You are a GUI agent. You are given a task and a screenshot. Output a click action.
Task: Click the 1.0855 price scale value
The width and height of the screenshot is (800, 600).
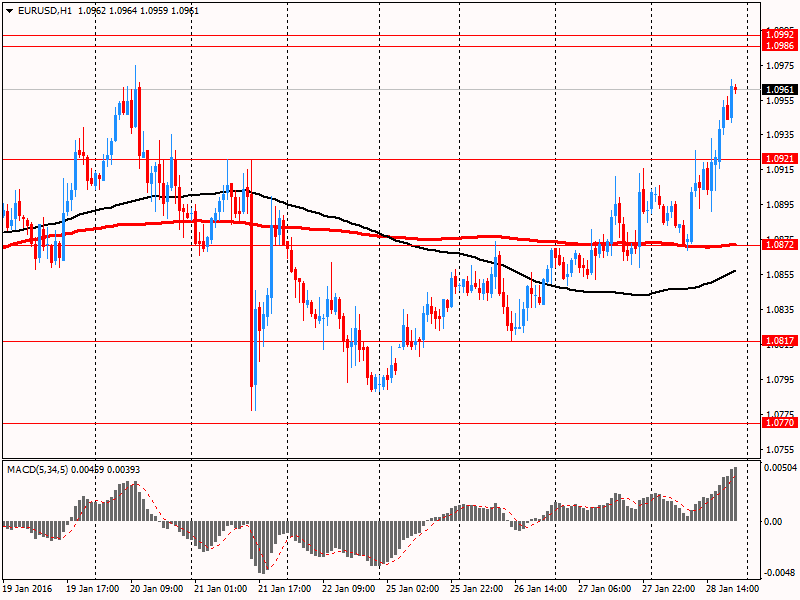781,274
